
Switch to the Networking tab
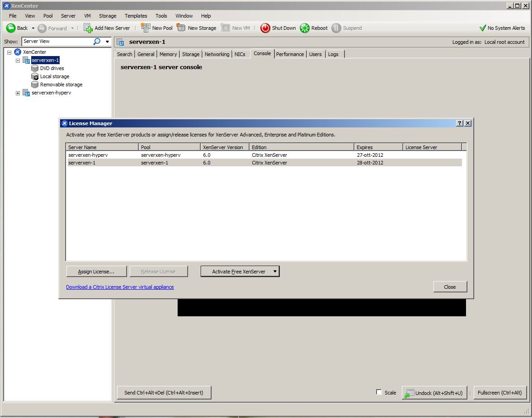click(217, 54)
